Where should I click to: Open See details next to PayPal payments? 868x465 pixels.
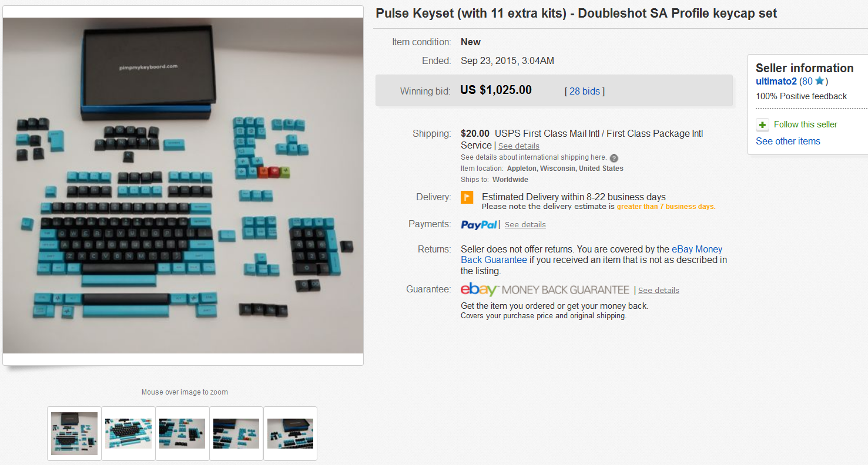point(525,224)
